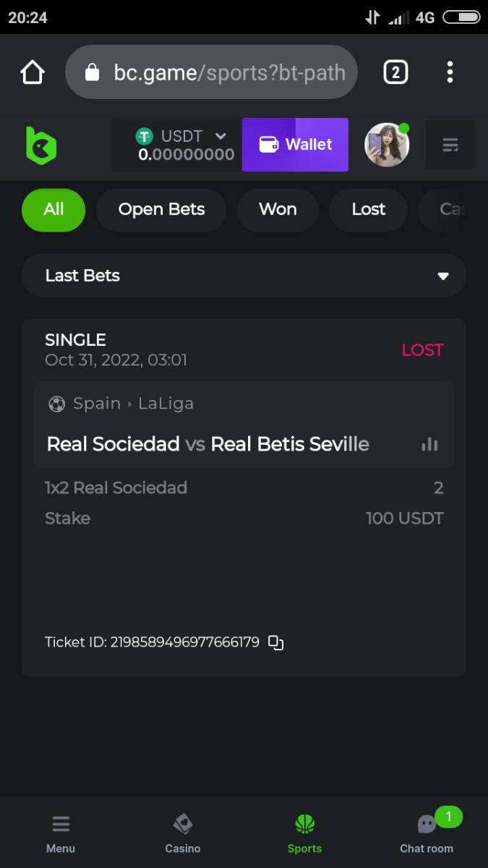The height and width of the screenshot is (868, 488).
Task: Open the user profile avatar
Action: click(387, 145)
